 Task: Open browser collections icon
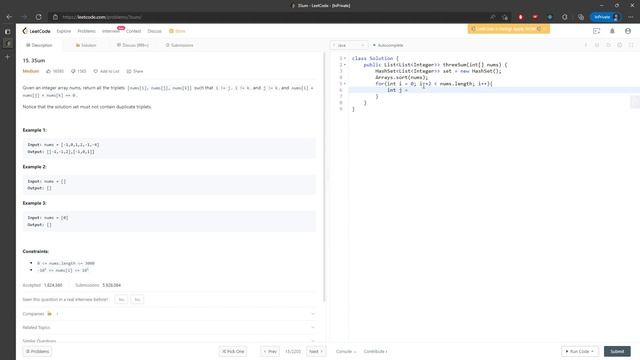581,17
